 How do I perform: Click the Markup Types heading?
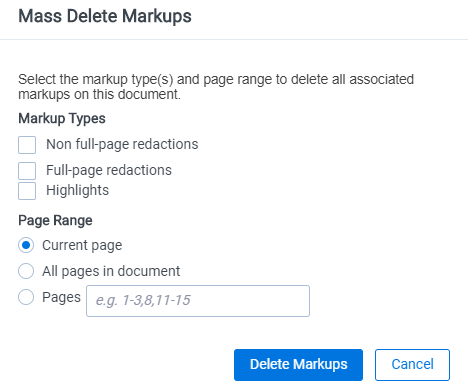click(62, 118)
